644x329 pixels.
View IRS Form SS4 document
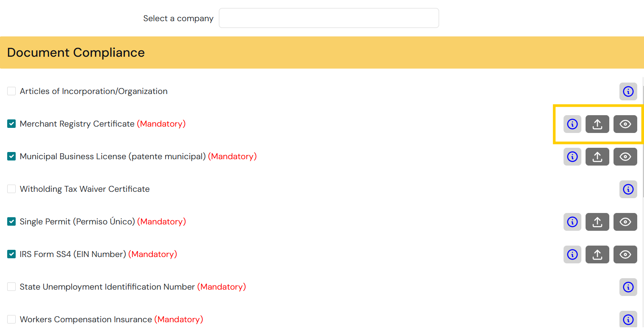click(625, 254)
